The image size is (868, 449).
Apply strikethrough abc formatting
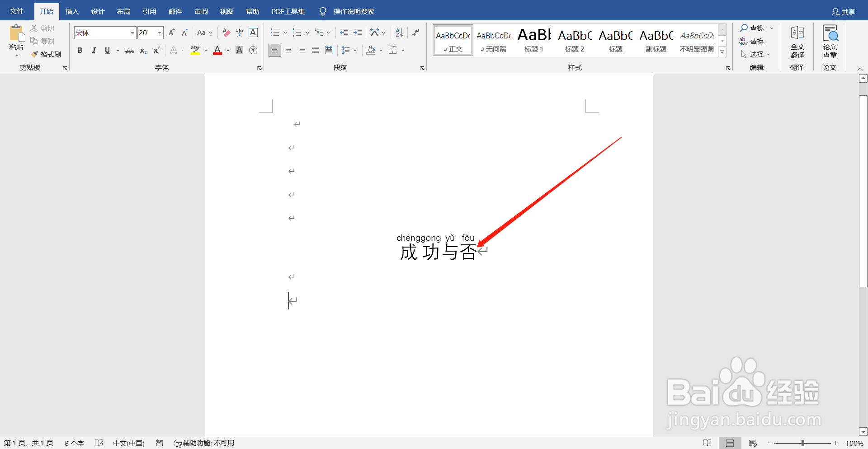click(130, 50)
